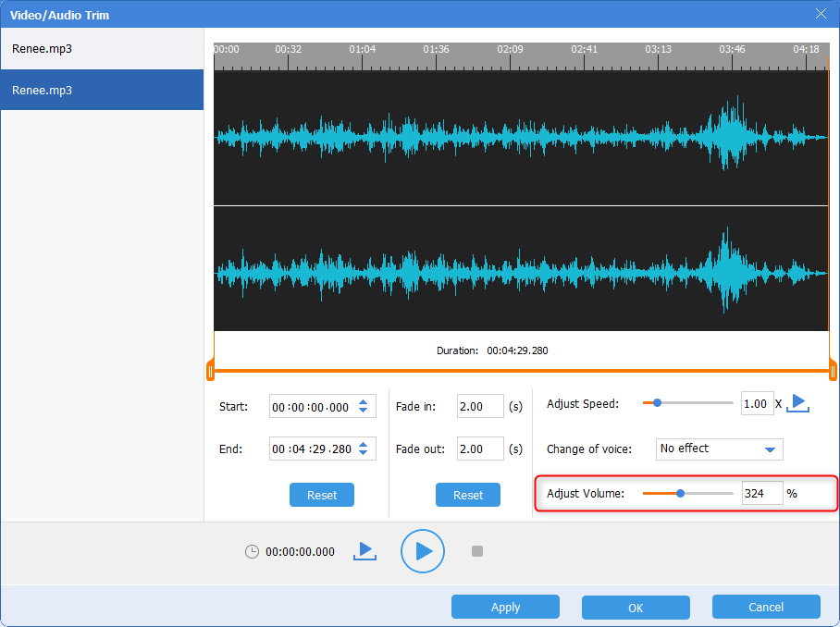Click the Start time stepper arrows

tap(364, 407)
